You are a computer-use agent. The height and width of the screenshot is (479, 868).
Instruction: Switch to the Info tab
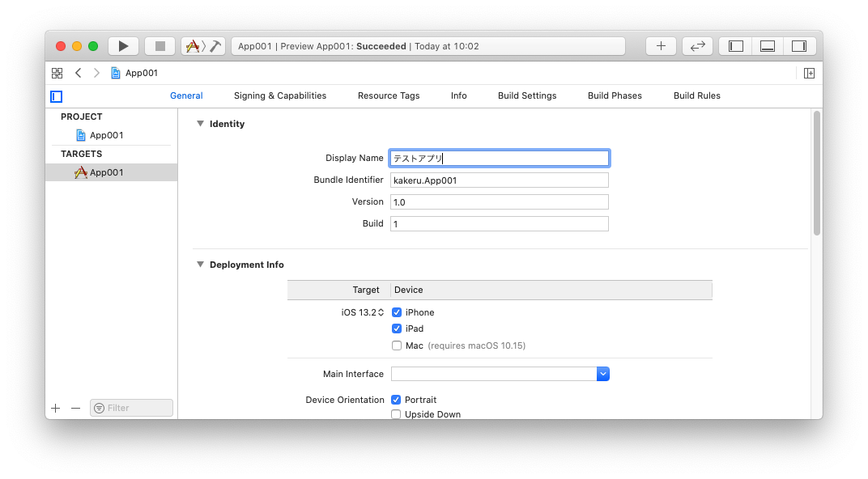click(458, 95)
